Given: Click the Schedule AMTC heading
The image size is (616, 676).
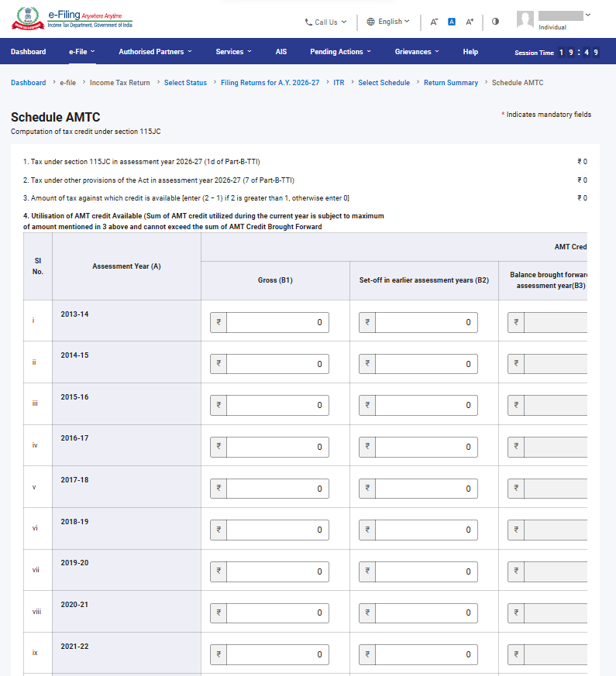Looking at the screenshot, I should coord(56,117).
